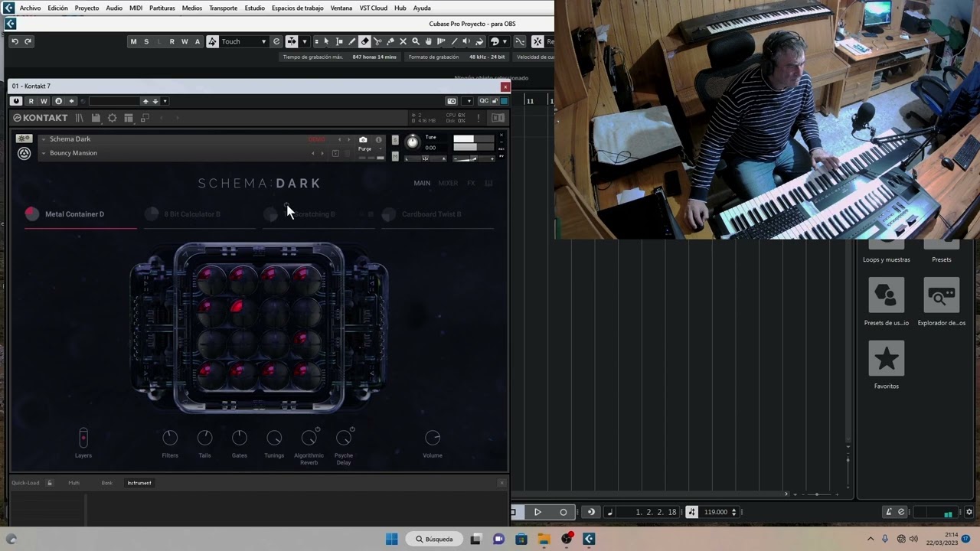Viewport: 980px width, 551px height.
Task: Toggle Quick-Load lock icon
Action: click(x=50, y=483)
